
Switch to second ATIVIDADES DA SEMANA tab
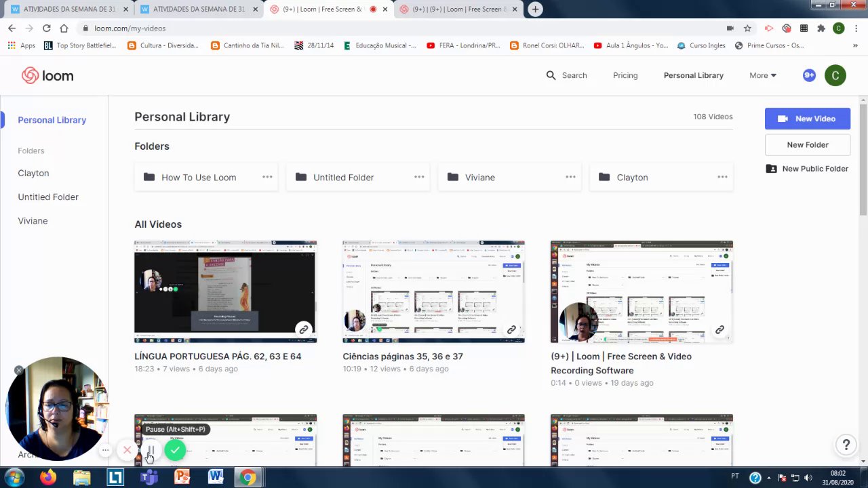click(x=198, y=9)
